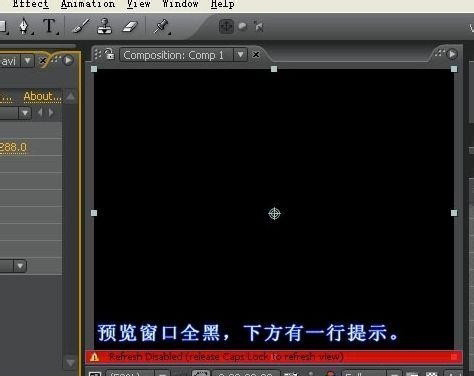The width and height of the screenshot is (474, 376).
Task: Click the top-left layer handle
Action: (94, 69)
